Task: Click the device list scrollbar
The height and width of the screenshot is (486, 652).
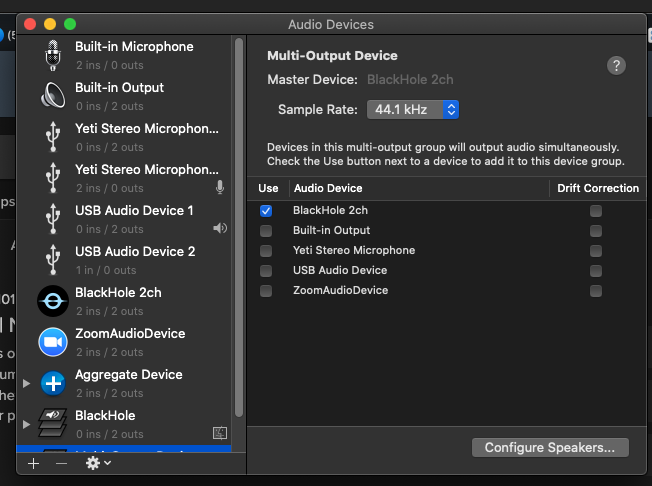Action: pyautogui.click(x=239, y=227)
